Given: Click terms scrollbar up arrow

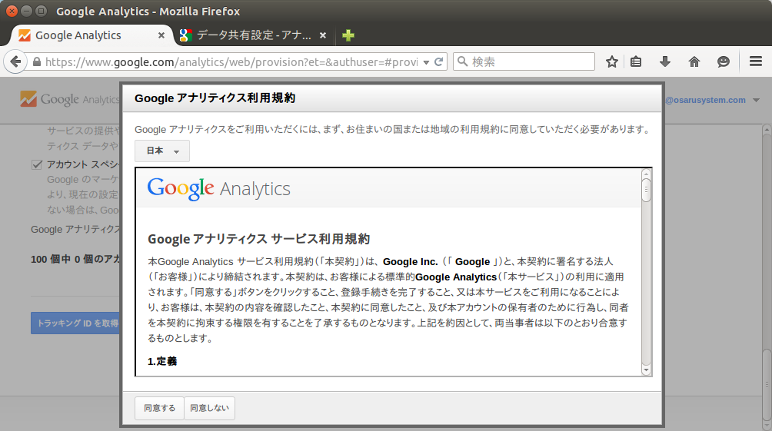Looking at the screenshot, I should click(646, 174).
